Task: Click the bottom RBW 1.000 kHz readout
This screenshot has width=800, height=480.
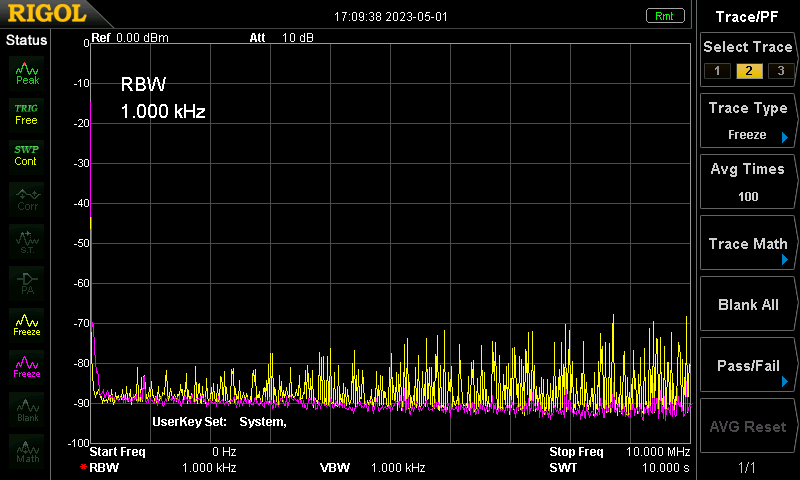Action: [163, 468]
